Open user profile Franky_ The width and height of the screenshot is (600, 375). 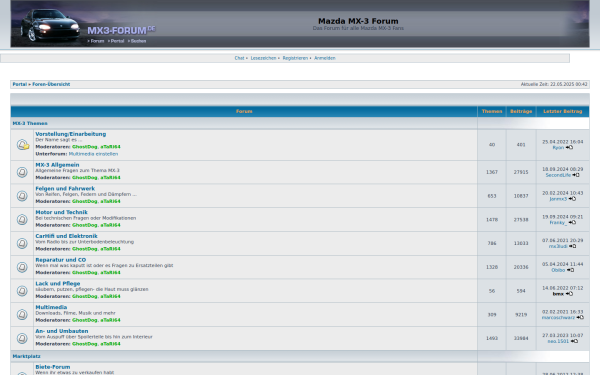558,223
